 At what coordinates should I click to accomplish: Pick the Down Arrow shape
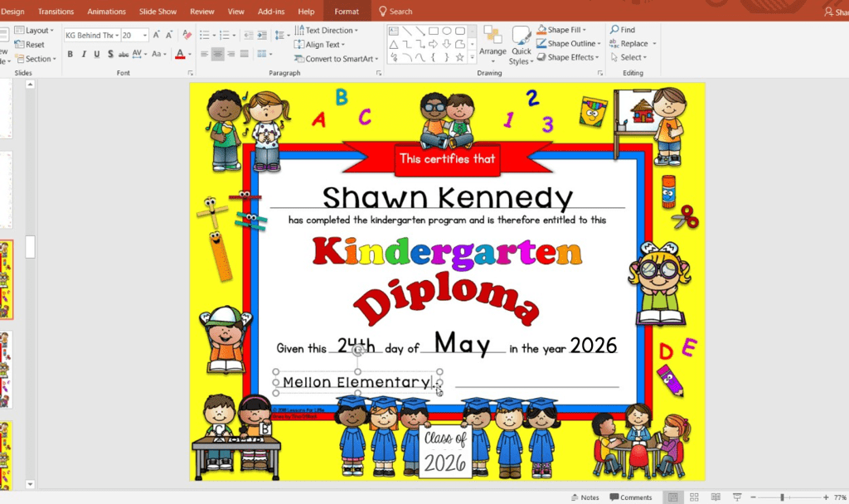tap(447, 45)
